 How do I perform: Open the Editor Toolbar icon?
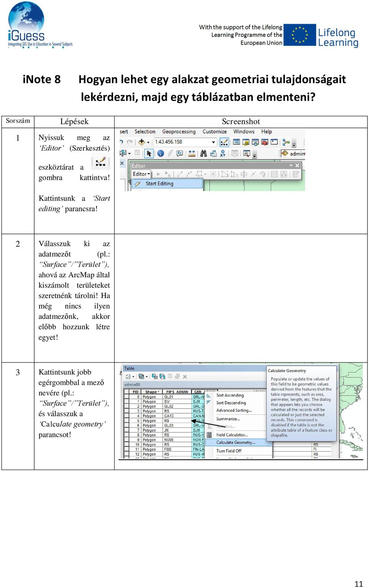224,142
